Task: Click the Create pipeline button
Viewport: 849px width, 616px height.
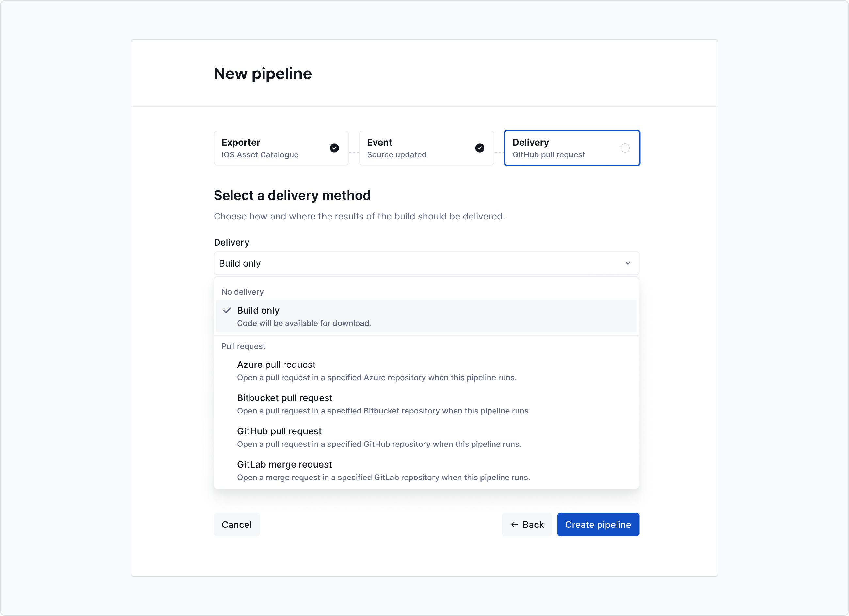Action: click(598, 525)
